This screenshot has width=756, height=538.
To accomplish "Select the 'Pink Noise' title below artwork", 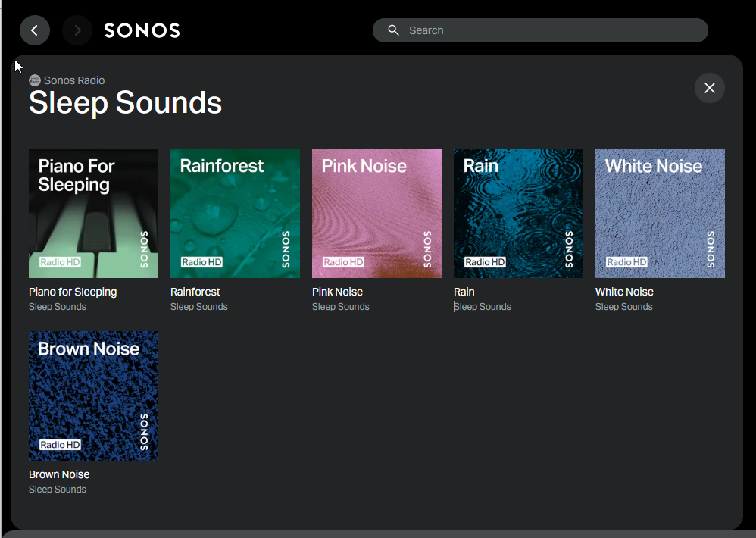I will pos(338,292).
